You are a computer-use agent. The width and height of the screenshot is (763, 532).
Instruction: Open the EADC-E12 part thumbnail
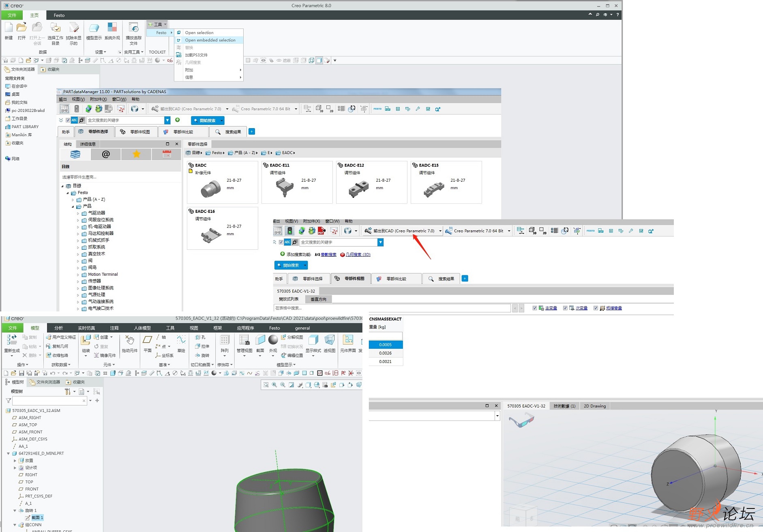(x=371, y=182)
